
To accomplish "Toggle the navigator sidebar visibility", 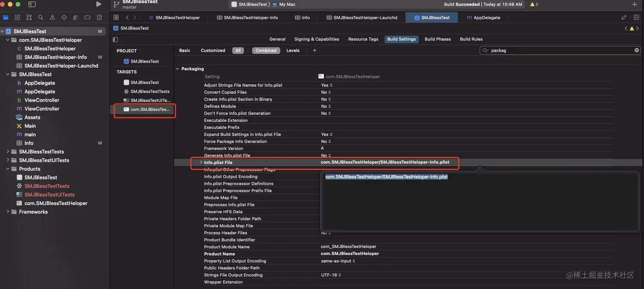I will point(32,4).
